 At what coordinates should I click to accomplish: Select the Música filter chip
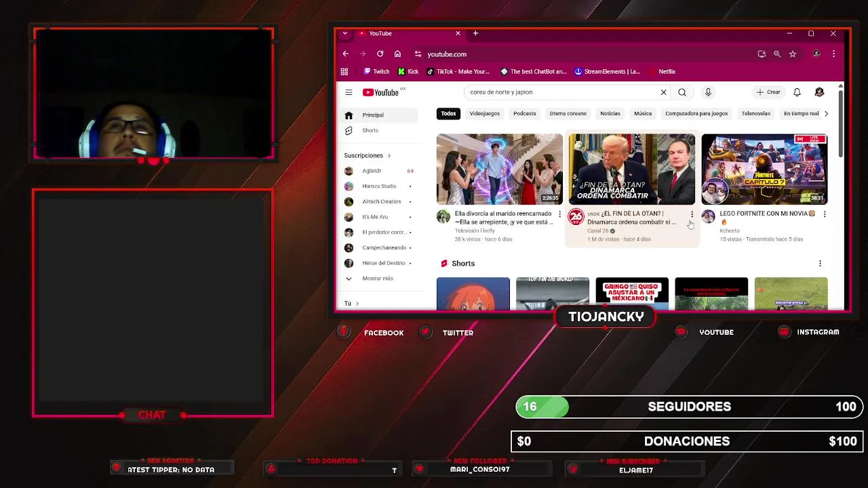point(642,114)
